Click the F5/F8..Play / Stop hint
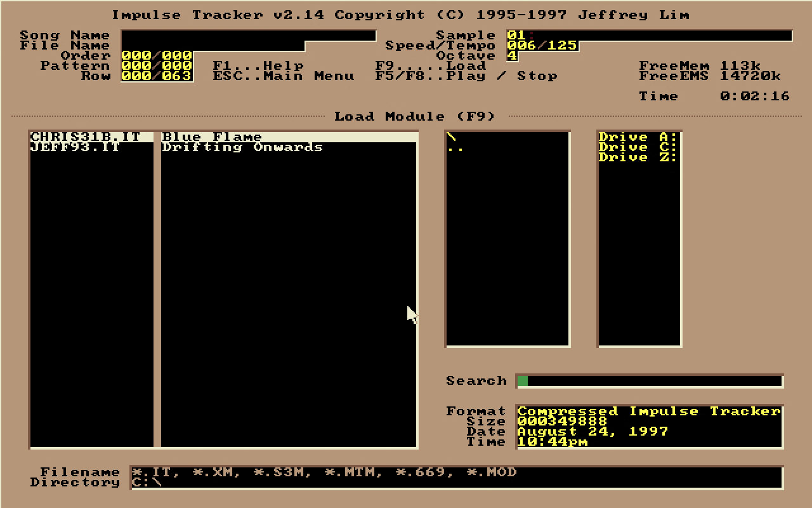812x508 pixels. tap(466, 76)
